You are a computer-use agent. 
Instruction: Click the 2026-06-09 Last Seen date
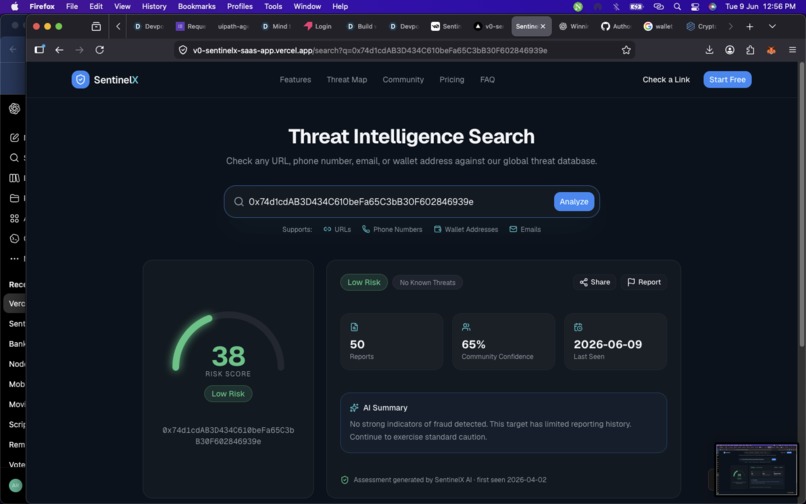pos(608,344)
